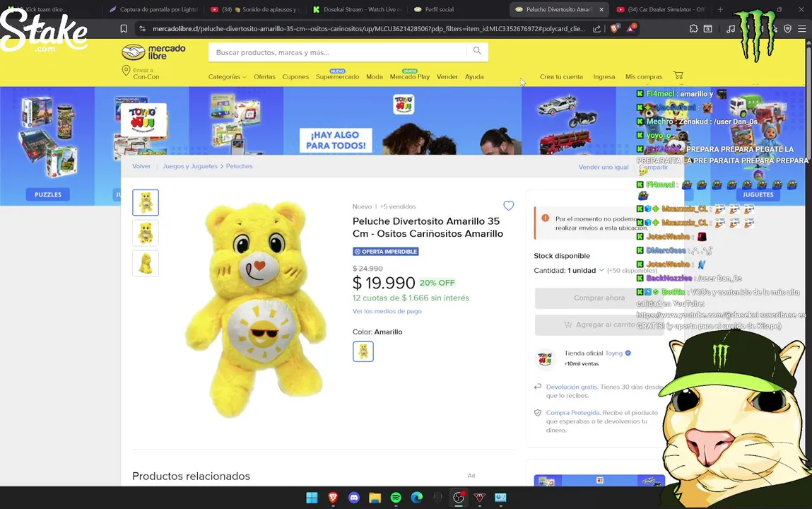Click Compra Protegida link
This screenshot has height=509, width=812.
click(x=572, y=413)
